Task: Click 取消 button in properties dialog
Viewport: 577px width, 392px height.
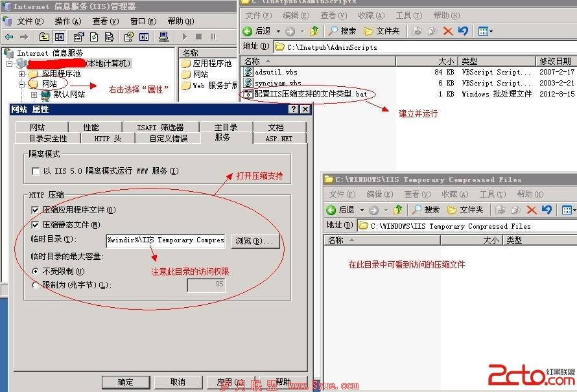Action: pos(178,382)
